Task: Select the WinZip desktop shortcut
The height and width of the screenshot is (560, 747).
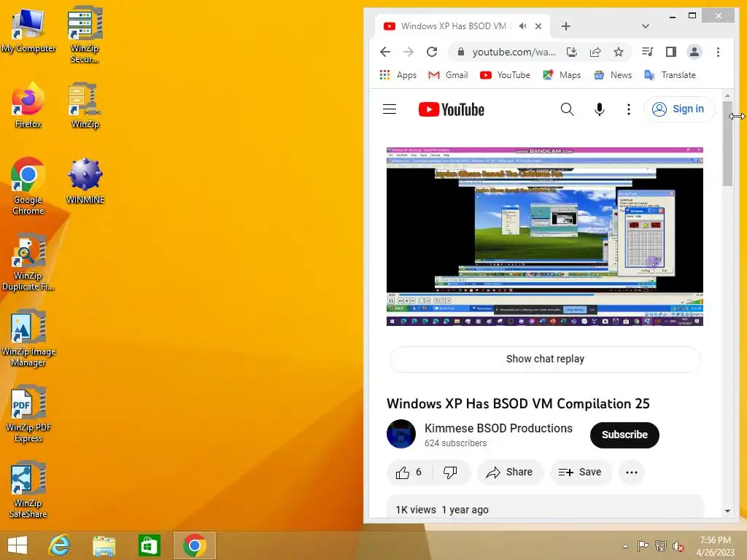Action: pos(85,105)
